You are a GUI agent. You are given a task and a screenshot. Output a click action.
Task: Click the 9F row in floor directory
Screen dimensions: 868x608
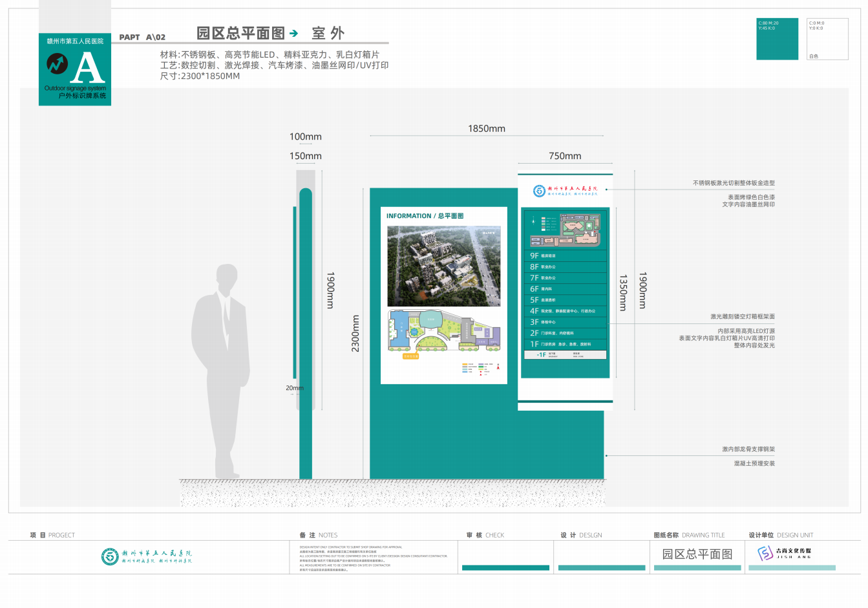pos(566,256)
